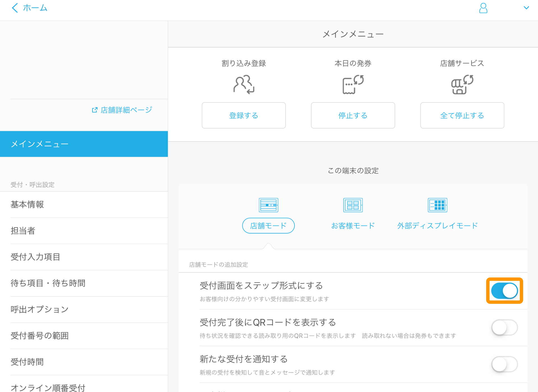Open the user account icon

[x=483, y=8]
